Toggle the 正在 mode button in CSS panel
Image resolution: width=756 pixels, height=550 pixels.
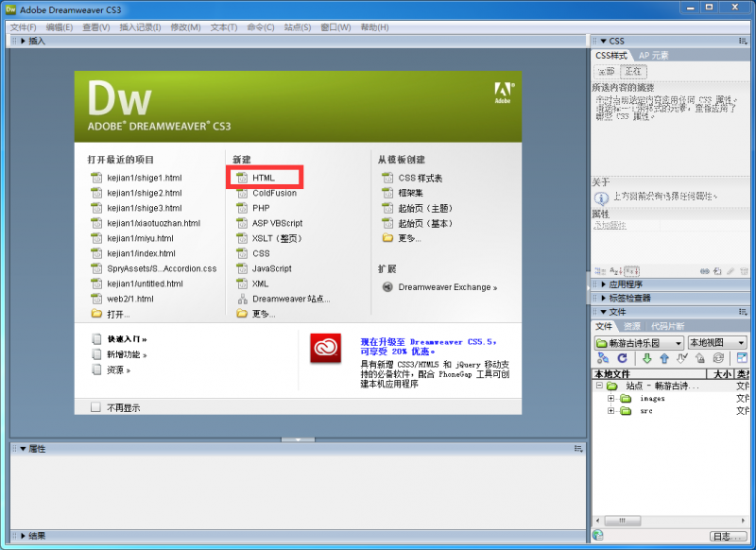[x=633, y=72]
